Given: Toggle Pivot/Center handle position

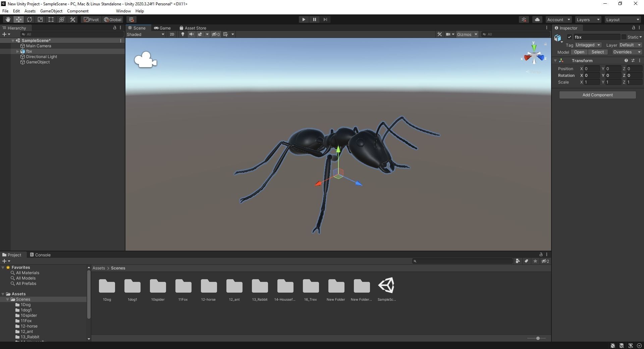Looking at the screenshot, I should click(x=91, y=19).
